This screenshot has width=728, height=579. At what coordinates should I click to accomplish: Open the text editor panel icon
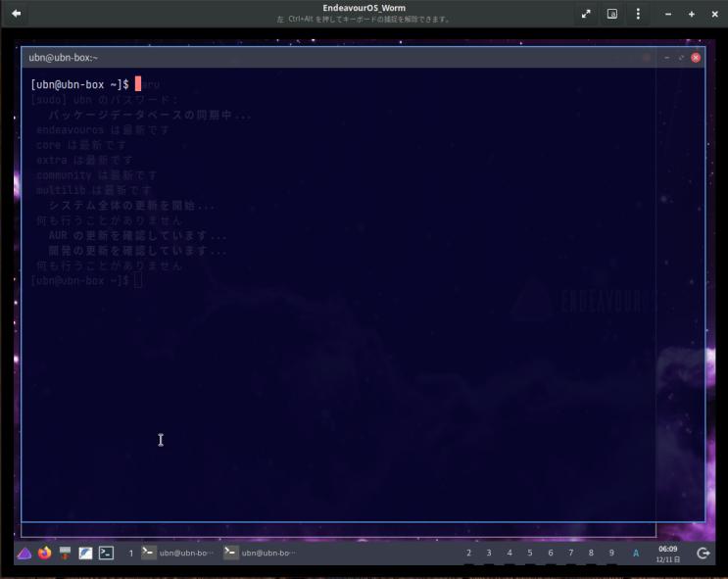(85, 553)
